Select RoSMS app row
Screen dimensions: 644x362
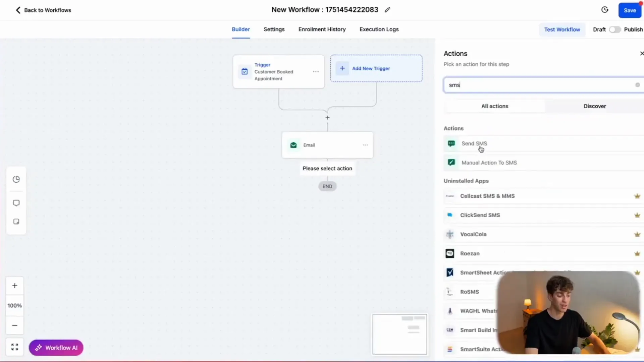(x=470, y=292)
